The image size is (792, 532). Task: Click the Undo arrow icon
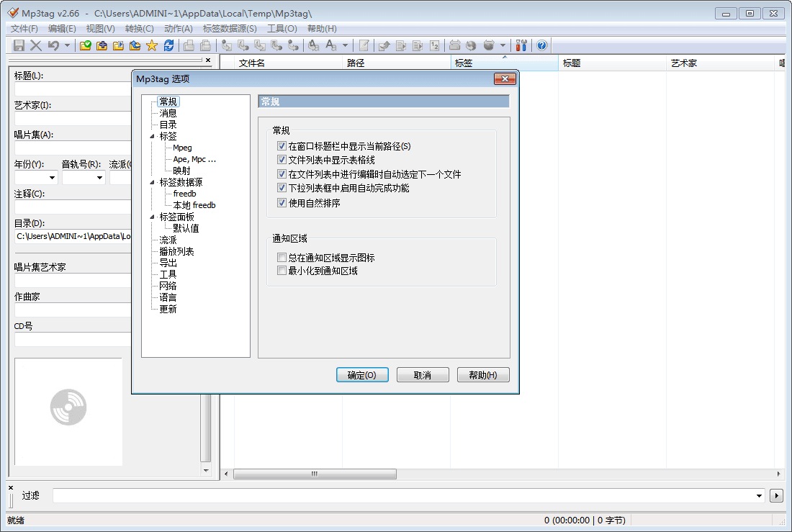[x=53, y=45]
